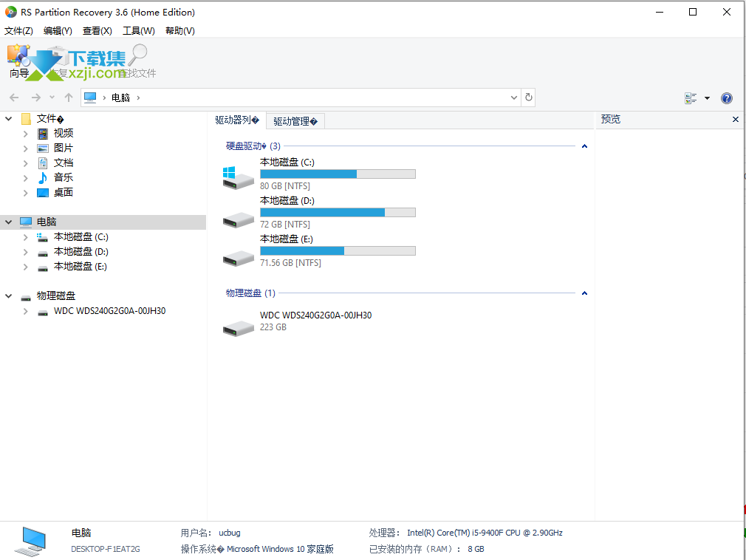Viewport: 746px width, 560px height.
Task: Go back with the left arrow
Action: pos(14,98)
